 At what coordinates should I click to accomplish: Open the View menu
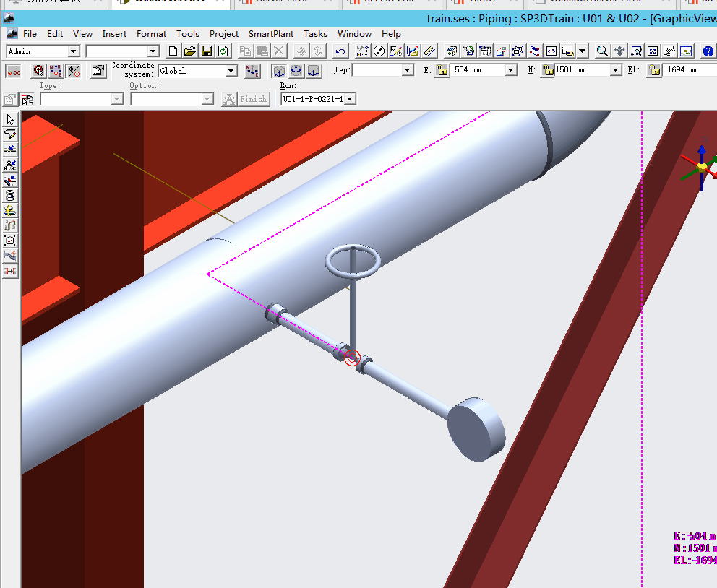[x=83, y=34]
